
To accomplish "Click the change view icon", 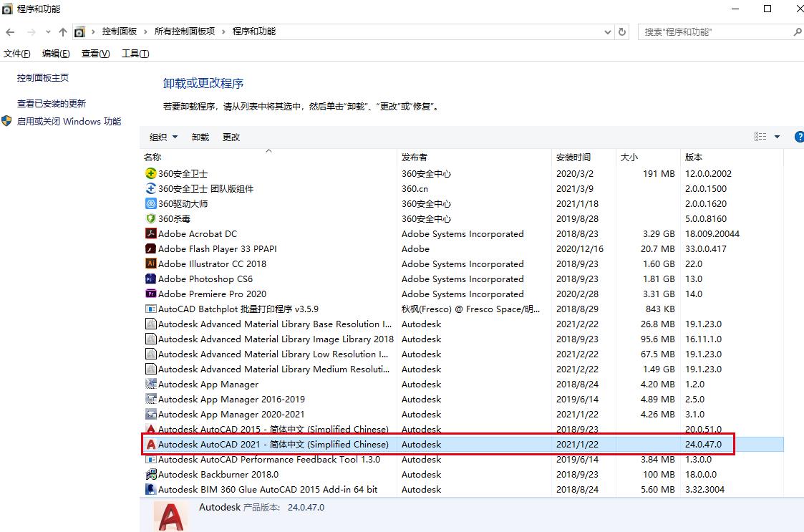I will tap(760, 137).
